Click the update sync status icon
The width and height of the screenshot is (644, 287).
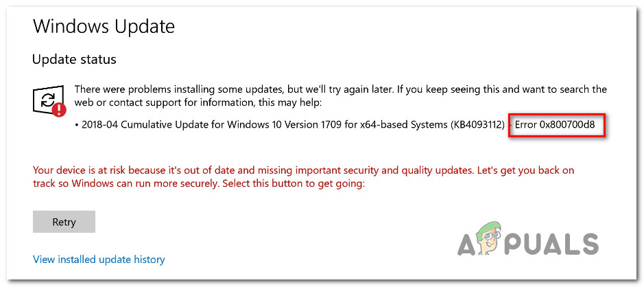(x=47, y=100)
